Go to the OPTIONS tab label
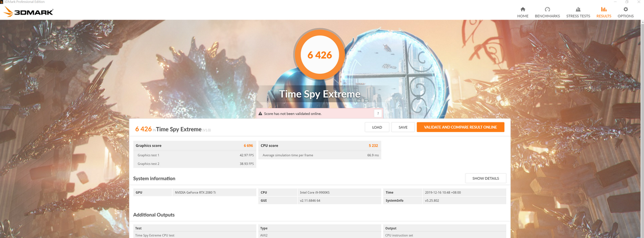Viewport: 644px width, 238px height. pos(625,16)
